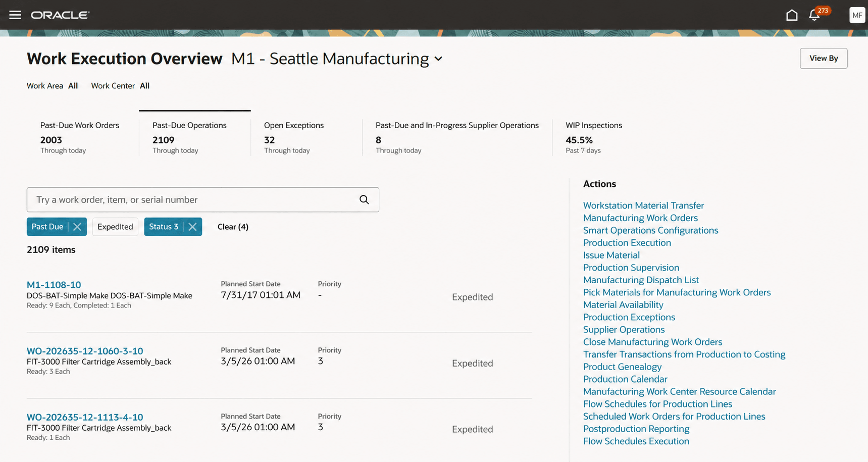Viewport: 868px width, 462px height.
Task: Toggle the Status 3 filter chip
Action: [x=164, y=227]
